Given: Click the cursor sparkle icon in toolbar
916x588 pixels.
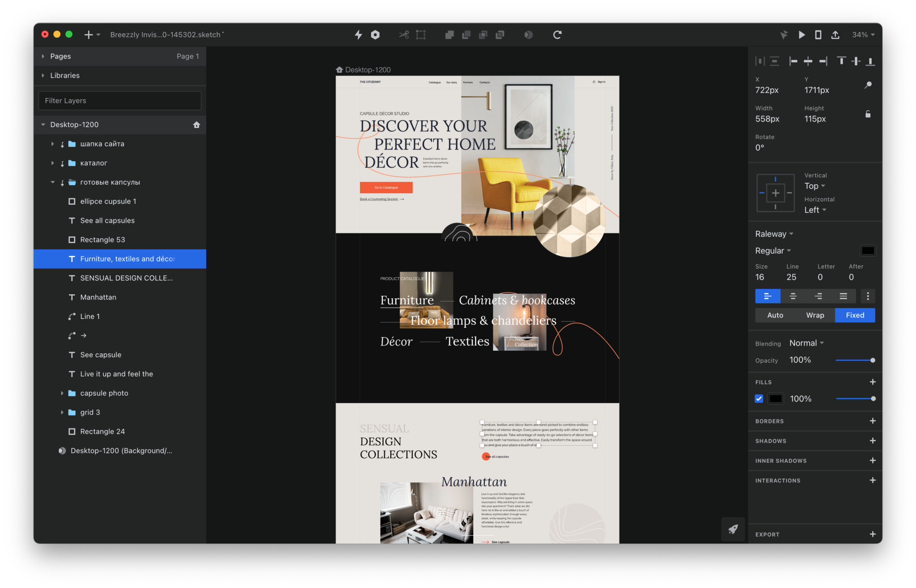Looking at the screenshot, I should [784, 35].
